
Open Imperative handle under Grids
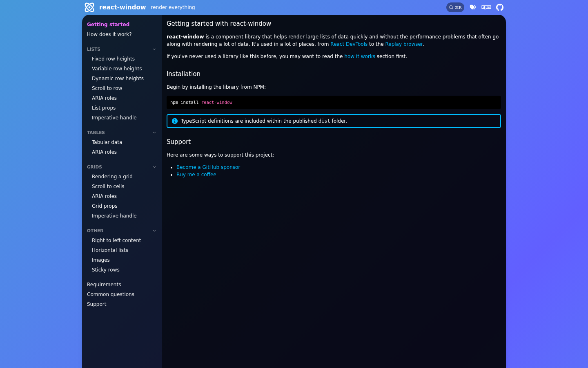[x=114, y=216]
